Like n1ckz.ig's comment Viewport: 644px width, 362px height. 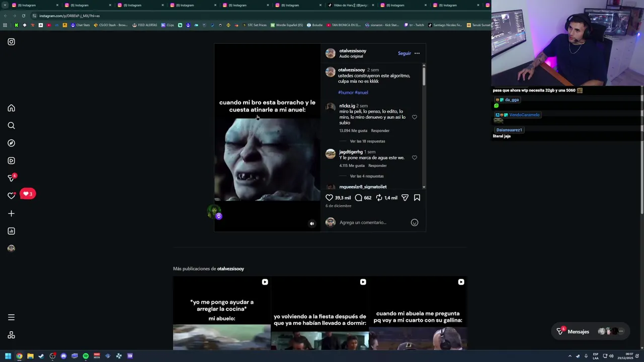pyautogui.click(x=415, y=117)
